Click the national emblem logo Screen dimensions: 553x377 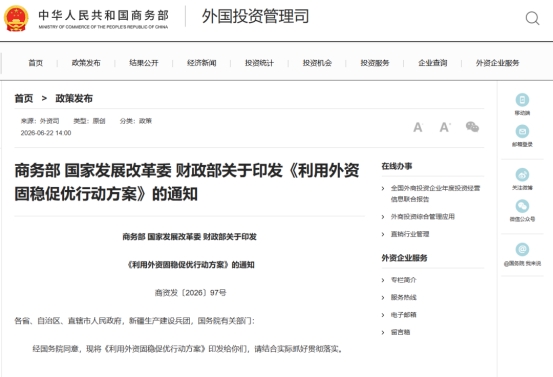[16, 18]
